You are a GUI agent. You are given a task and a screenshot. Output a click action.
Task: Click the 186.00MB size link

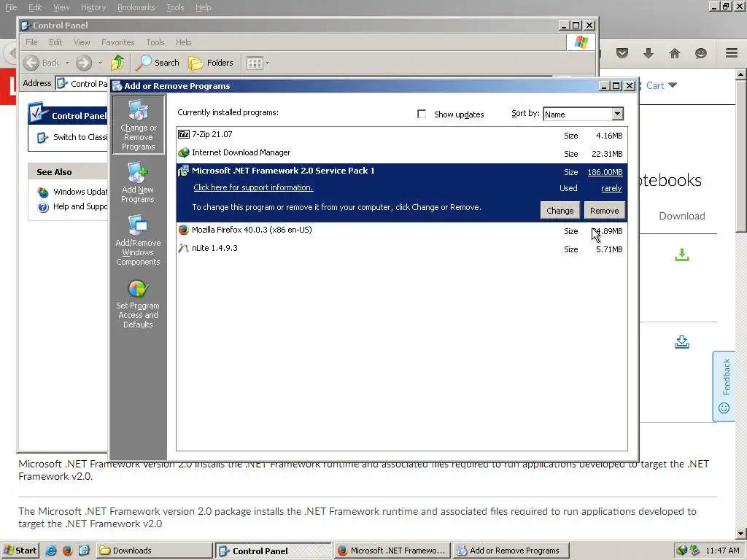coord(605,172)
